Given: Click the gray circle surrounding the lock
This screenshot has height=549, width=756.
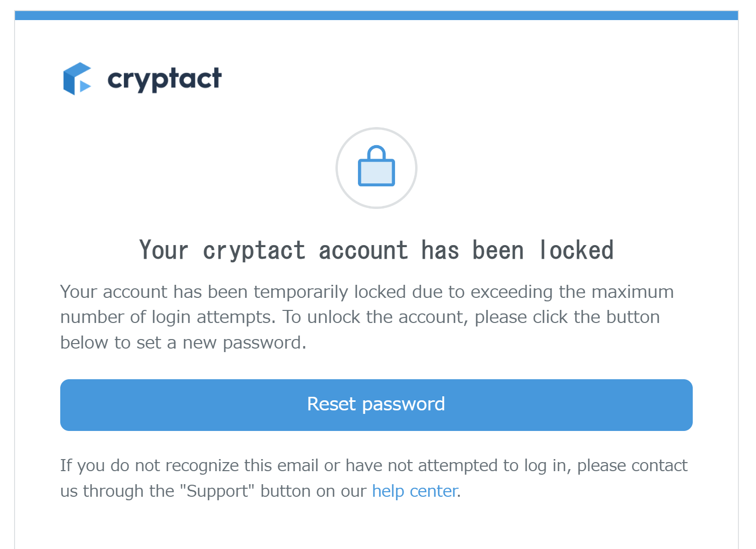Looking at the screenshot, I should 376,168.
